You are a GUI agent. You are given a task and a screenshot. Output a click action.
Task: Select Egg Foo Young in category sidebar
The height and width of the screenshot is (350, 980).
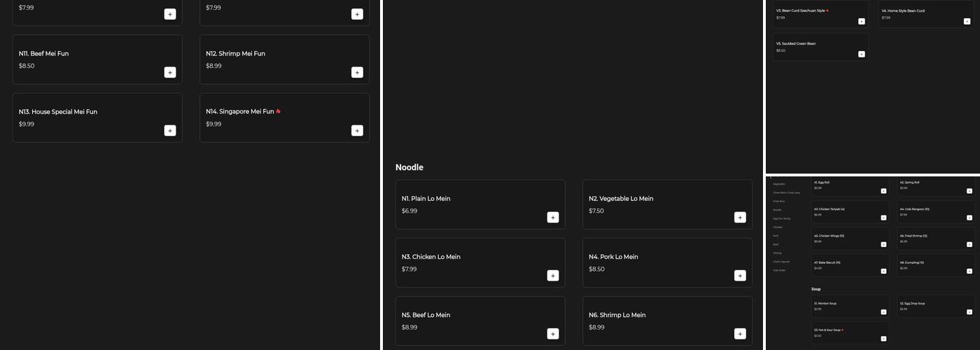point(782,218)
